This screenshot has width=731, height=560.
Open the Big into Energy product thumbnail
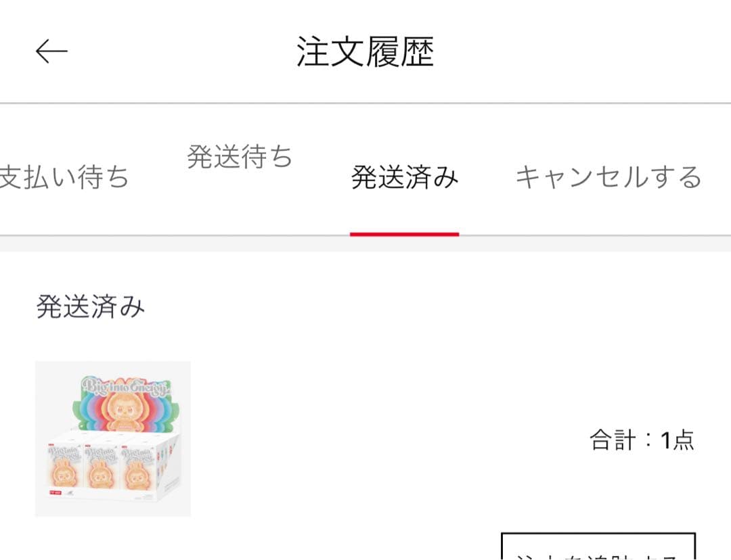tap(113, 438)
